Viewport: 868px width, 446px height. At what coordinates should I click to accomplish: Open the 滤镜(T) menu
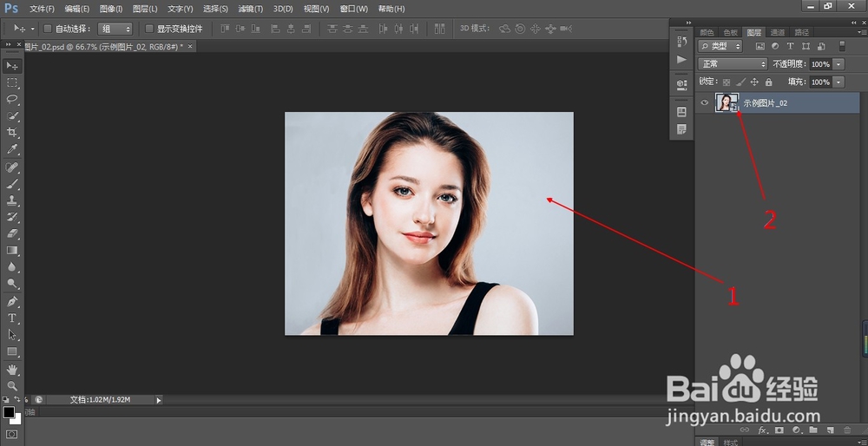coord(250,9)
